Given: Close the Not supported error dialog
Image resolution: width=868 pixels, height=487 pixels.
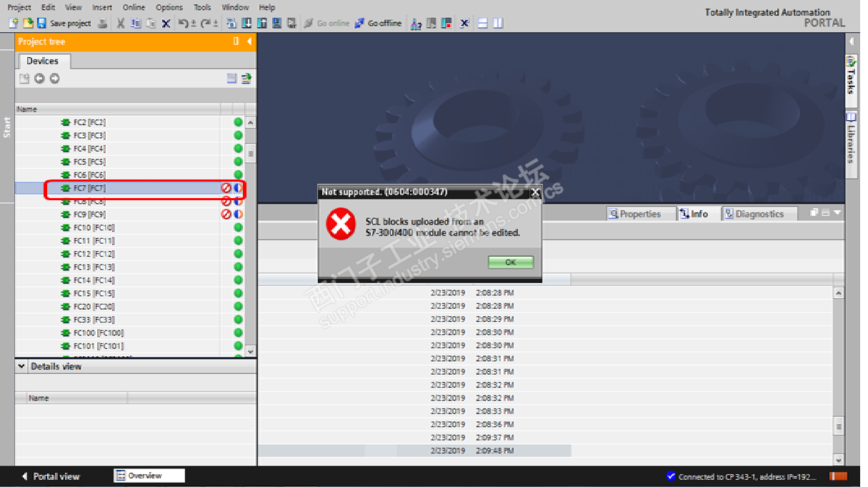Looking at the screenshot, I should point(535,192).
